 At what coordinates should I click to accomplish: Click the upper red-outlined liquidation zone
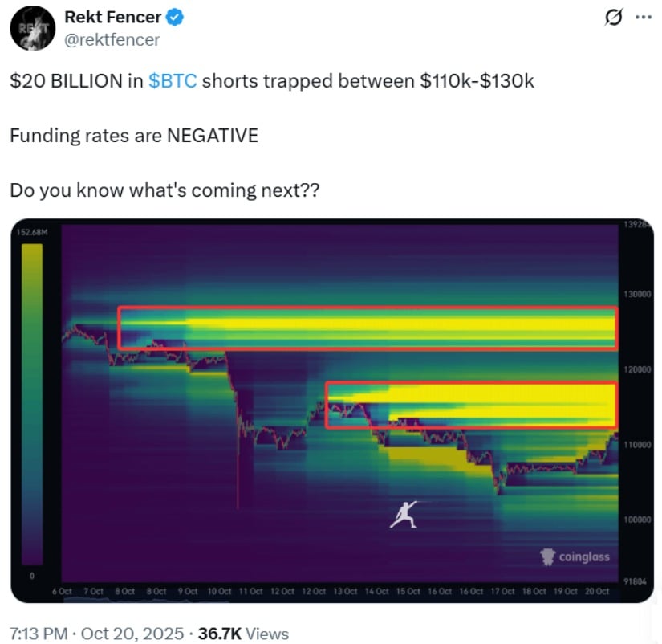368,328
